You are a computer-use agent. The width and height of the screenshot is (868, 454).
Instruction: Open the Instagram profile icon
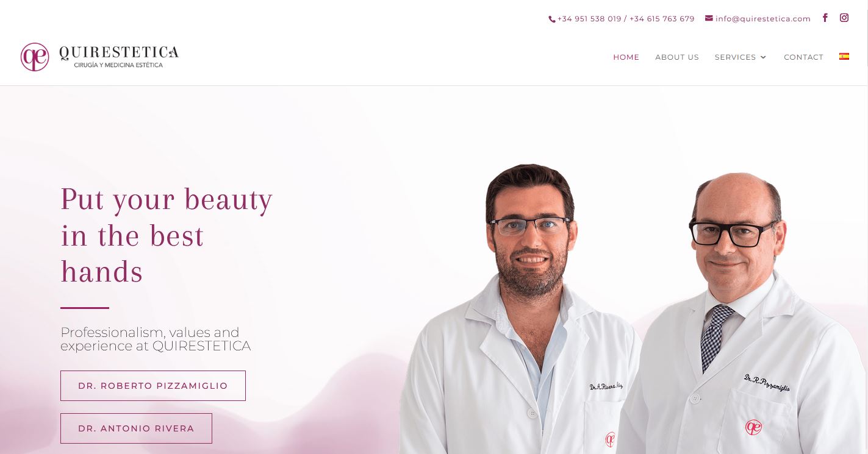tap(844, 18)
